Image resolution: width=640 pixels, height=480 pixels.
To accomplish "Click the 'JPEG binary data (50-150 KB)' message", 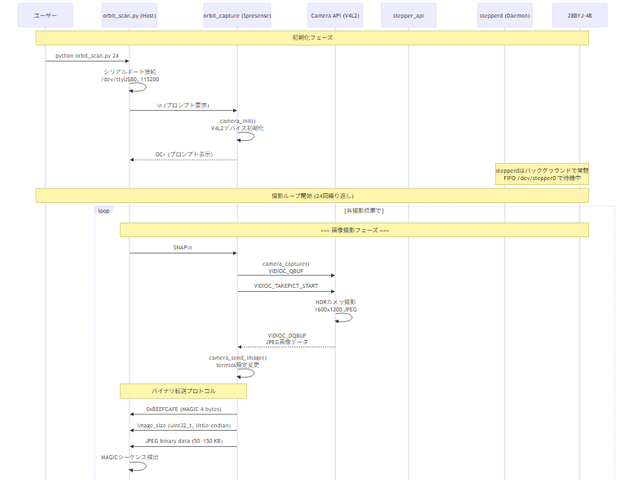I will pyautogui.click(x=183, y=441).
